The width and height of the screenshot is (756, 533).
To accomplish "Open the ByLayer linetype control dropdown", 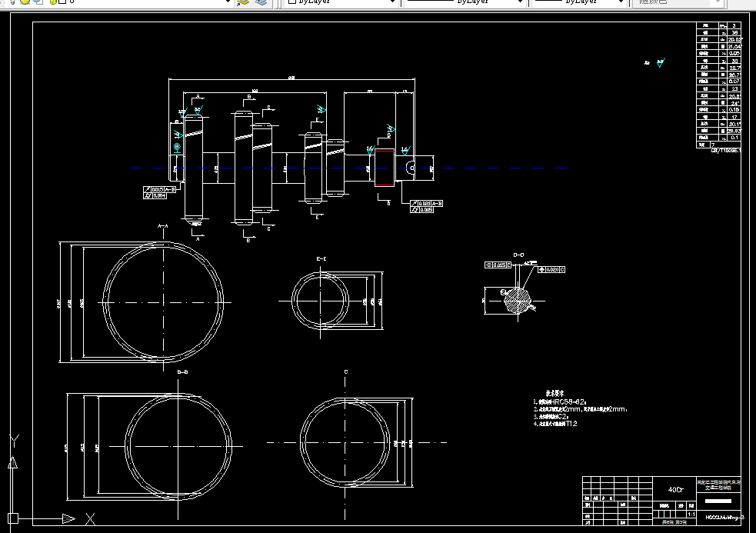I will 520,2.
